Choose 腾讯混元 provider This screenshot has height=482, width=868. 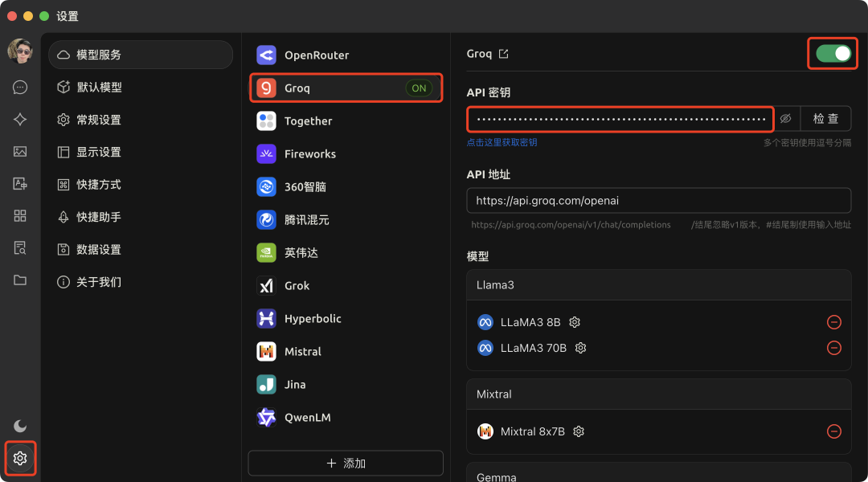346,219
